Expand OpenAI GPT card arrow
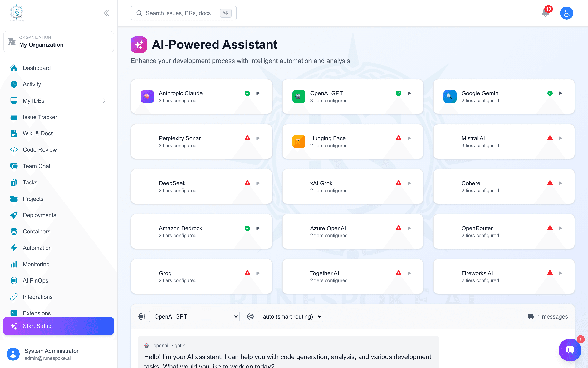The width and height of the screenshot is (588, 368). click(x=409, y=93)
